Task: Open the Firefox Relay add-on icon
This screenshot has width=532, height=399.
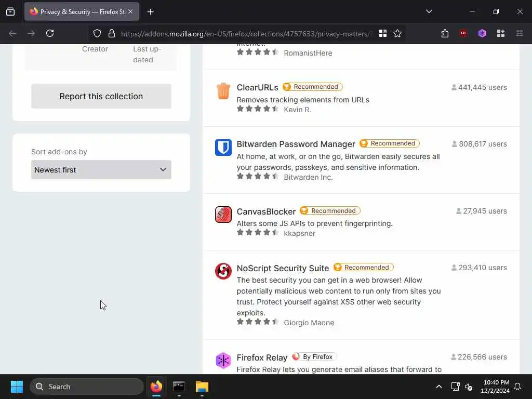Action: pos(223,361)
